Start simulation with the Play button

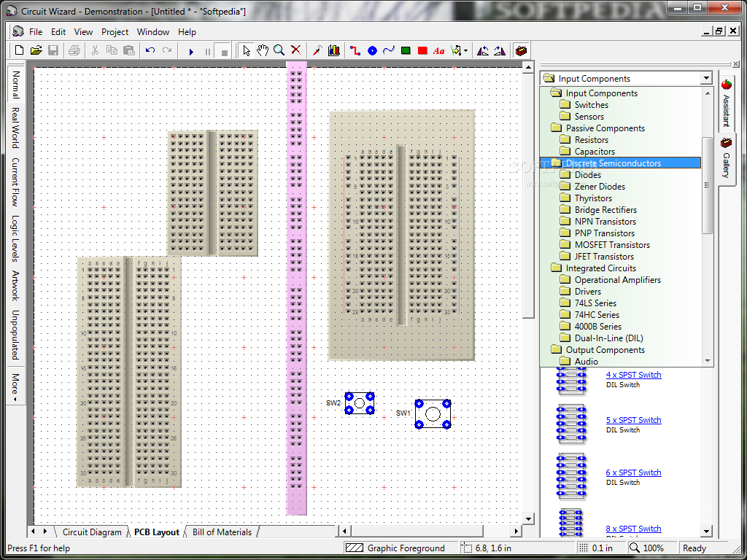[x=191, y=51]
